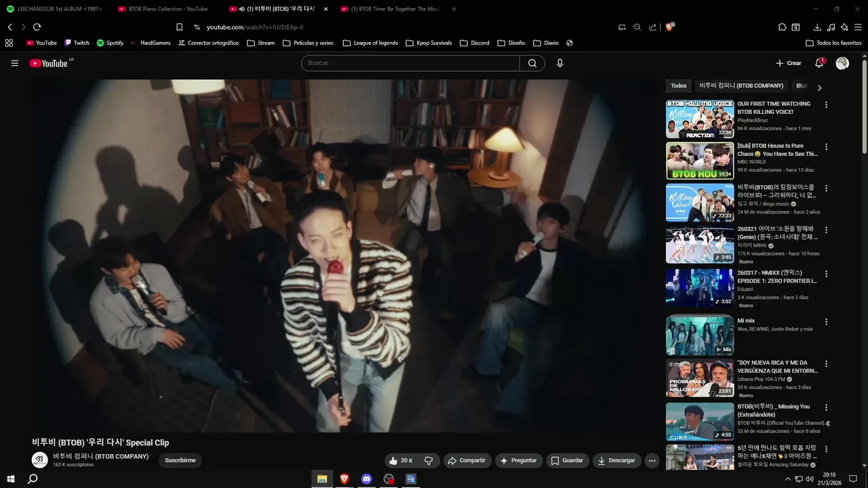This screenshot has width=868, height=488.
Task: Click the video player area
Action: (x=346, y=256)
